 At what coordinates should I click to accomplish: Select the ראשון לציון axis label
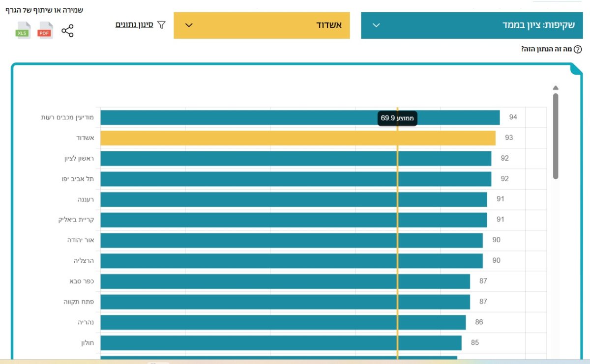pos(79,158)
